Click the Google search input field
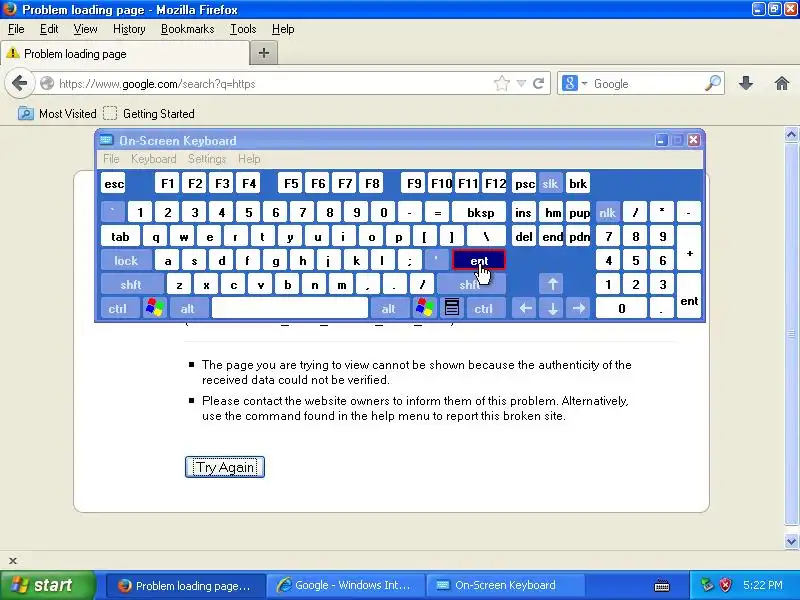Image resolution: width=800 pixels, height=600 pixels. click(x=647, y=83)
